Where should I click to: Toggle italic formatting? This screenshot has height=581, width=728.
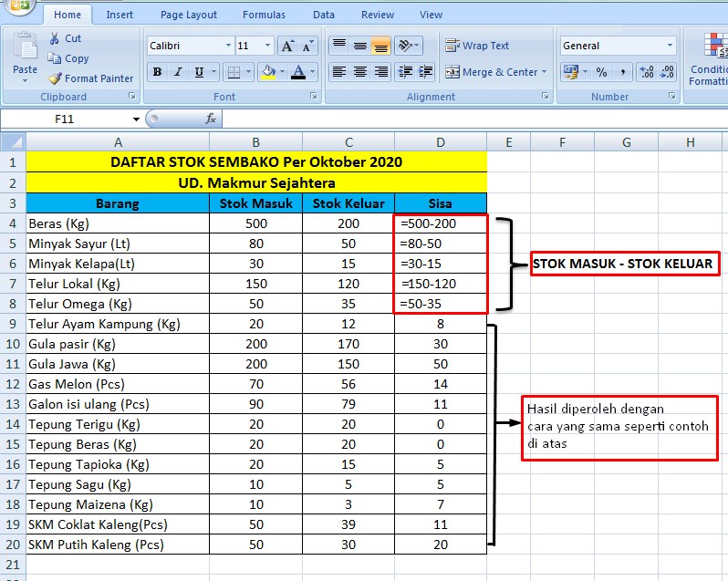(178, 73)
